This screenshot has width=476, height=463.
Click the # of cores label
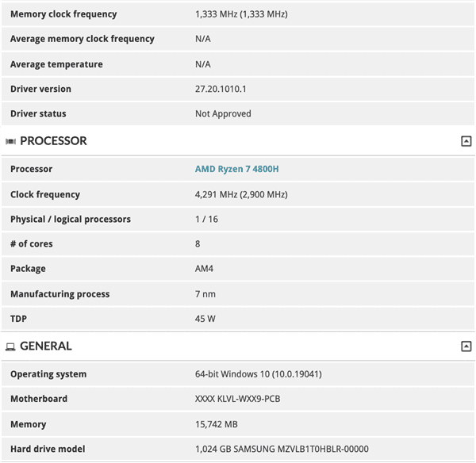click(x=32, y=244)
